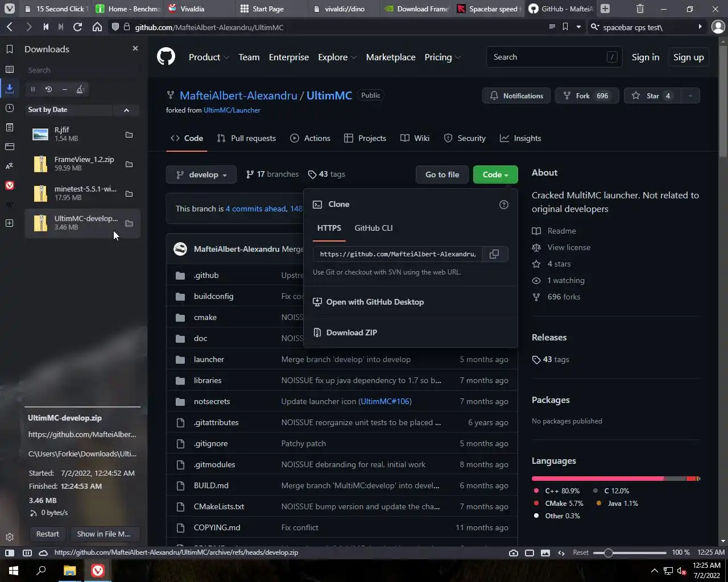Open the Insights tab
This screenshot has width=728, height=582.
coord(520,138)
